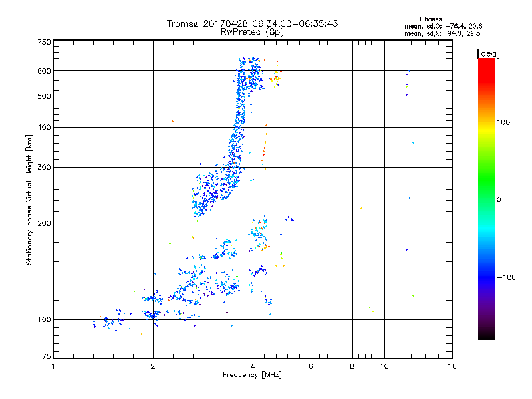Click the 'Stationary phase Virtual Height [km]' axis title
The width and height of the screenshot is (532, 399).
point(29,200)
